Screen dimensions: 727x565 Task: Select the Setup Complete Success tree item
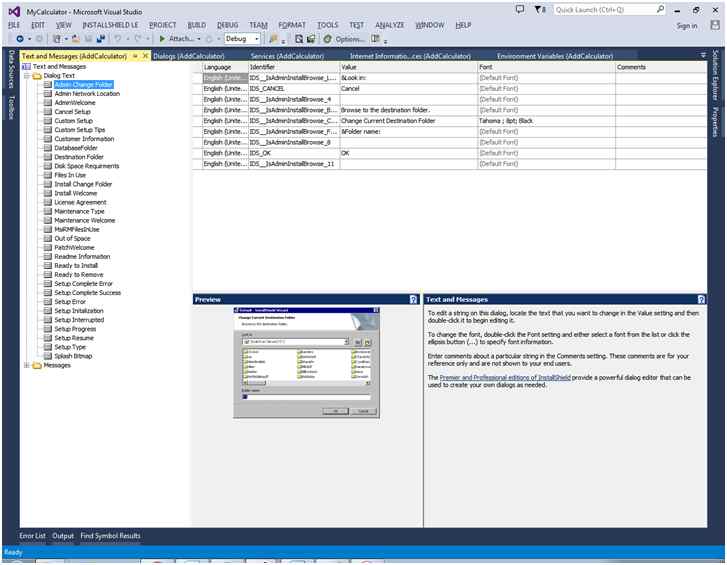point(88,293)
